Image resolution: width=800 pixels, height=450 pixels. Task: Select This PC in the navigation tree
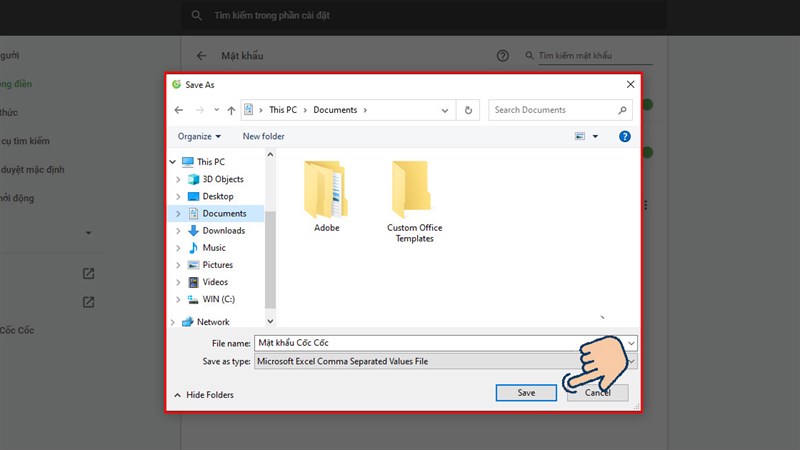[211, 162]
